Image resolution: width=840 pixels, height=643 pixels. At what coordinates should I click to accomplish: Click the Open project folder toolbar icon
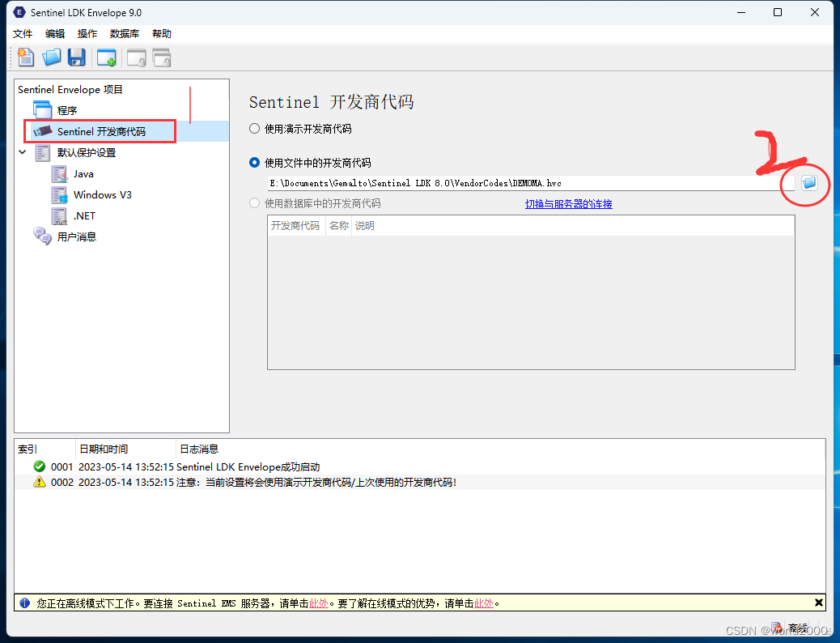pyautogui.click(x=52, y=57)
